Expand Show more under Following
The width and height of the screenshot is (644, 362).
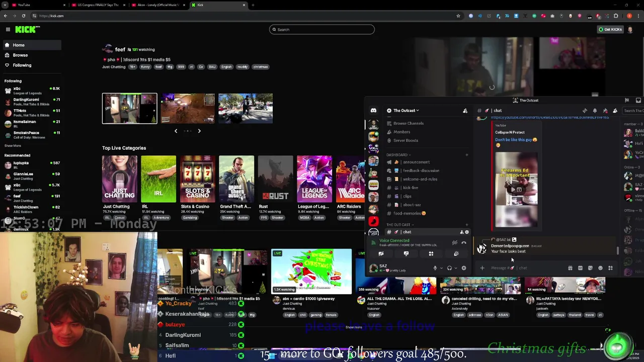pyautogui.click(x=13, y=146)
